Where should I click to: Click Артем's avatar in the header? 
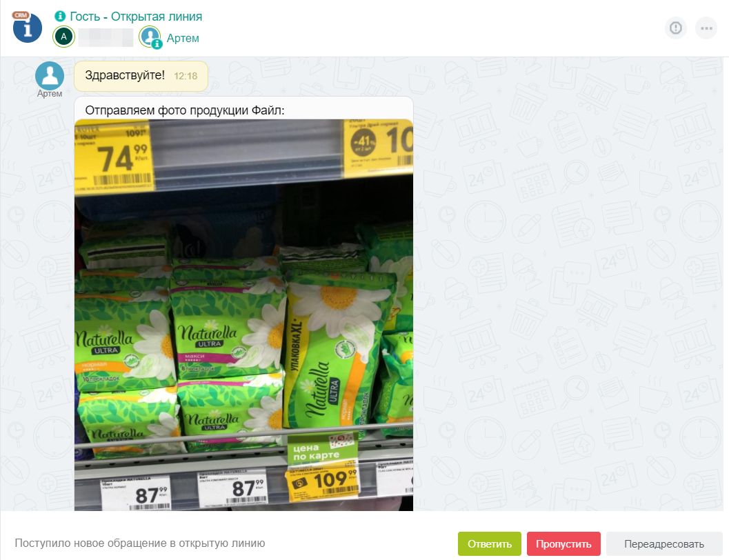150,37
